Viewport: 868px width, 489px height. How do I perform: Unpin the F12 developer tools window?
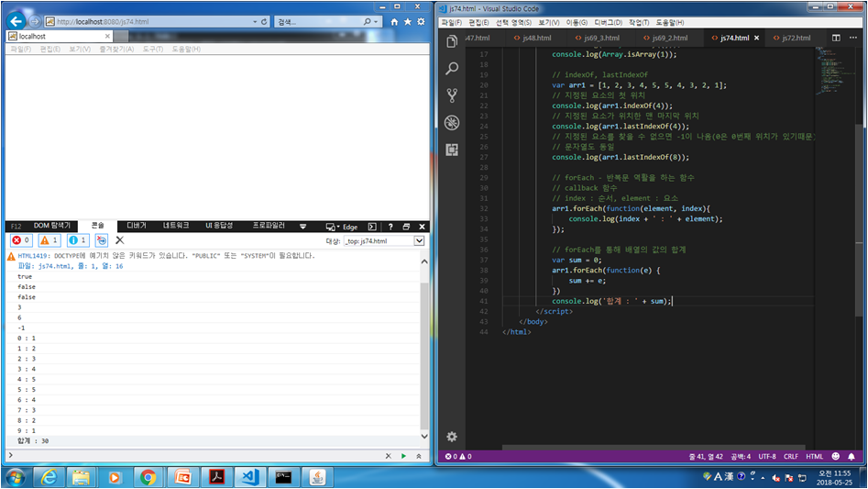pos(406,227)
